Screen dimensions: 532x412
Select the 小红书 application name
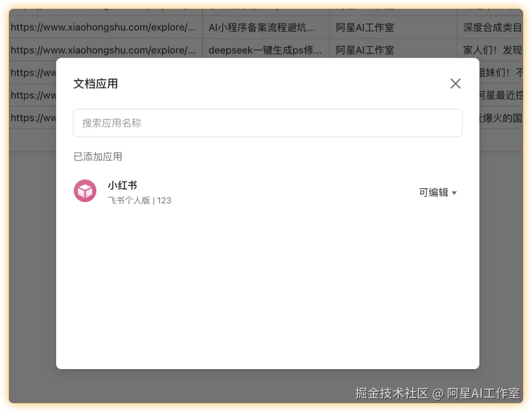tap(122, 185)
